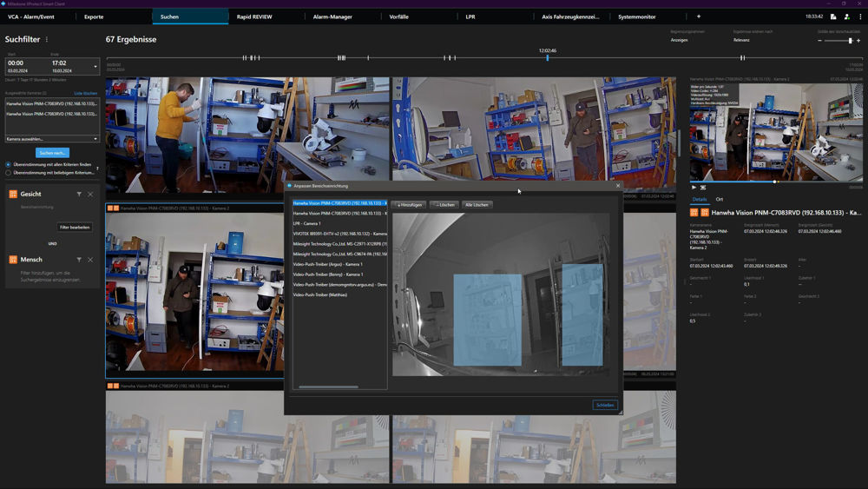Switch to the Alarm-Manager tab
This screenshot has height=489, width=868.
(332, 17)
